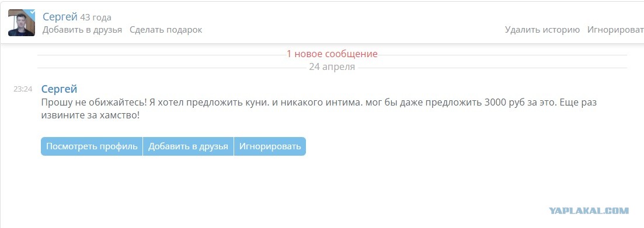Open Сергей's profile via header name
The image size is (644, 228).
point(60,17)
